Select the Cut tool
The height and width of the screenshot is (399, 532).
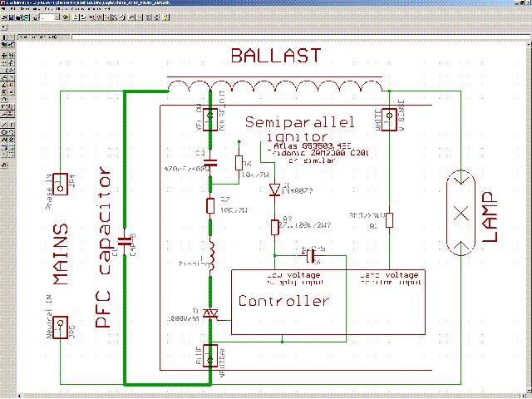[4, 78]
